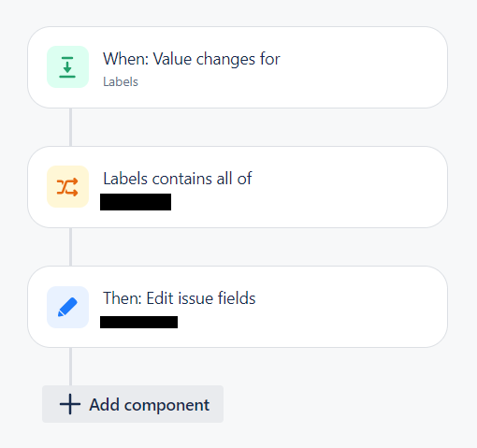Click the 'Add component' text label
The height and width of the screenshot is (448, 477).
[150, 405]
